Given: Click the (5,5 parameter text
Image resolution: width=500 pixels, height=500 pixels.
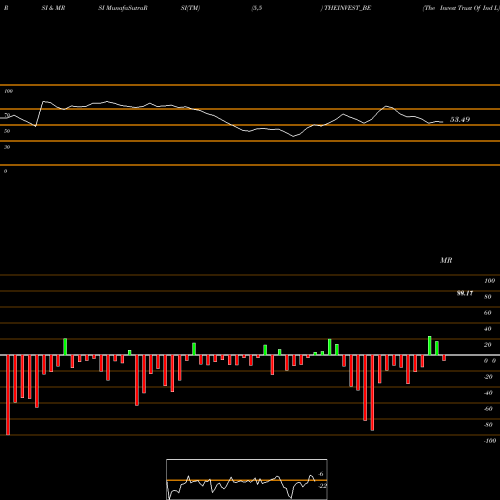Looking at the screenshot, I should coord(257,8).
